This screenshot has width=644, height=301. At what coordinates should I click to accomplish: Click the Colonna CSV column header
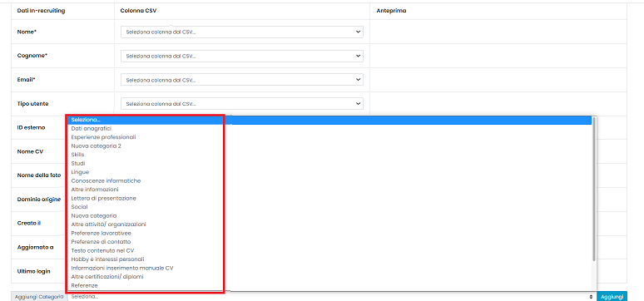(x=138, y=11)
